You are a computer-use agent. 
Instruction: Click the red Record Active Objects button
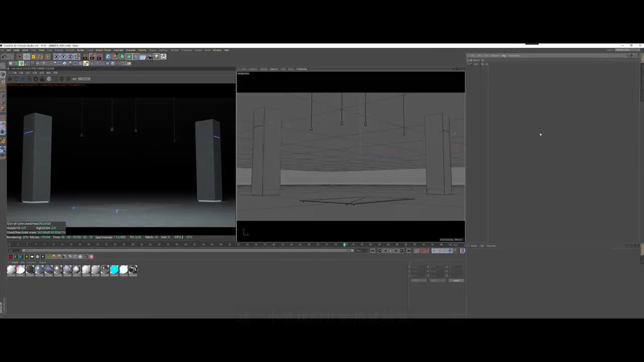422,251
